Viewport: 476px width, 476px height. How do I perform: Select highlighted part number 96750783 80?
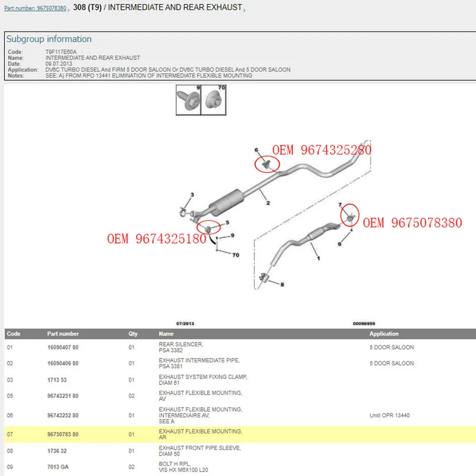tap(63, 435)
